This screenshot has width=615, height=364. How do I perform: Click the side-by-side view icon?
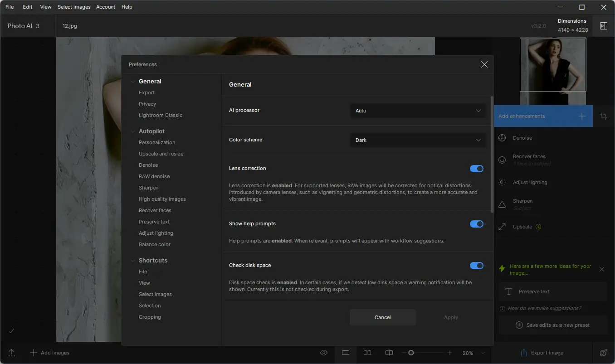[367, 353]
